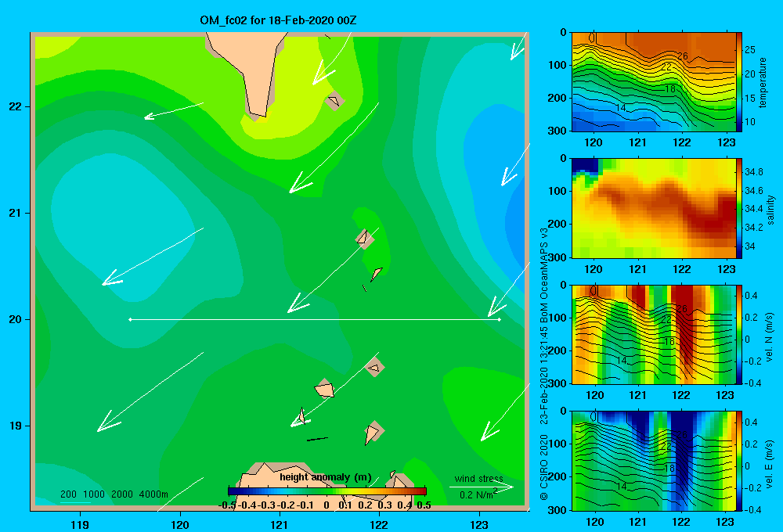Click depth label 300 on salinity panel
The width and height of the screenshot is (783, 532).
[x=557, y=257]
